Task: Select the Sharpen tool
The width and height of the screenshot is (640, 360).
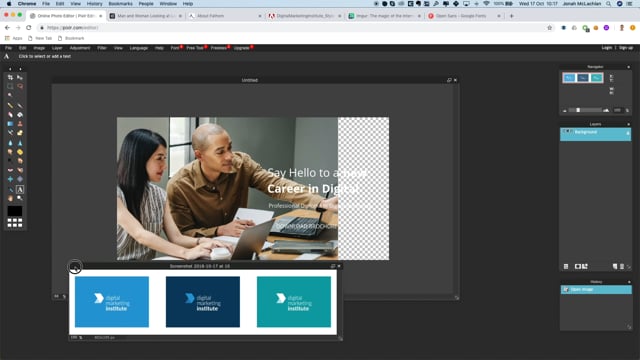Action: [x=20, y=143]
